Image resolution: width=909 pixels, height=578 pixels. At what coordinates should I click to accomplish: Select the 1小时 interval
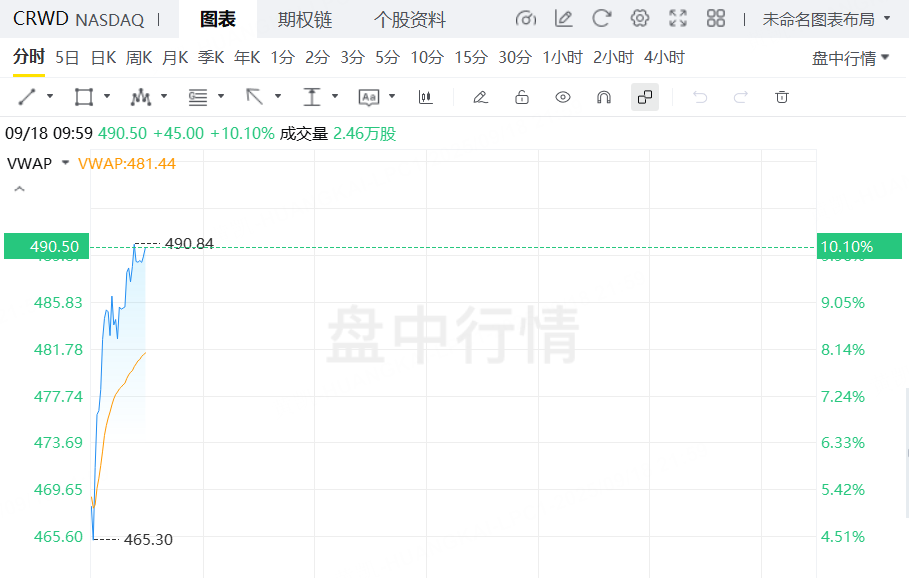(562, 57)
